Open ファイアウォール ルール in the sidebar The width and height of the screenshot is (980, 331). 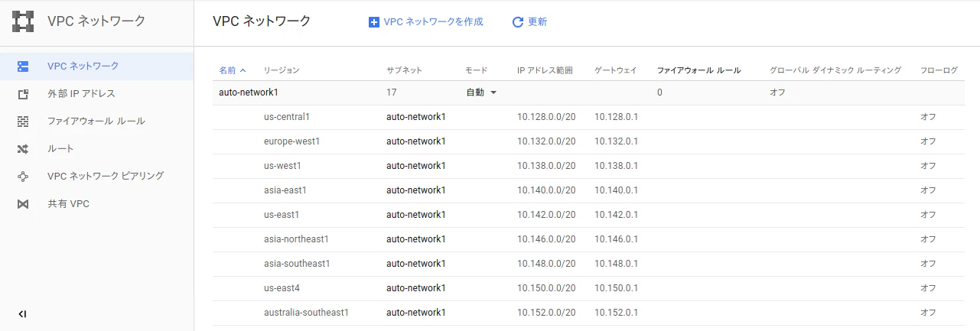point(96,122)
